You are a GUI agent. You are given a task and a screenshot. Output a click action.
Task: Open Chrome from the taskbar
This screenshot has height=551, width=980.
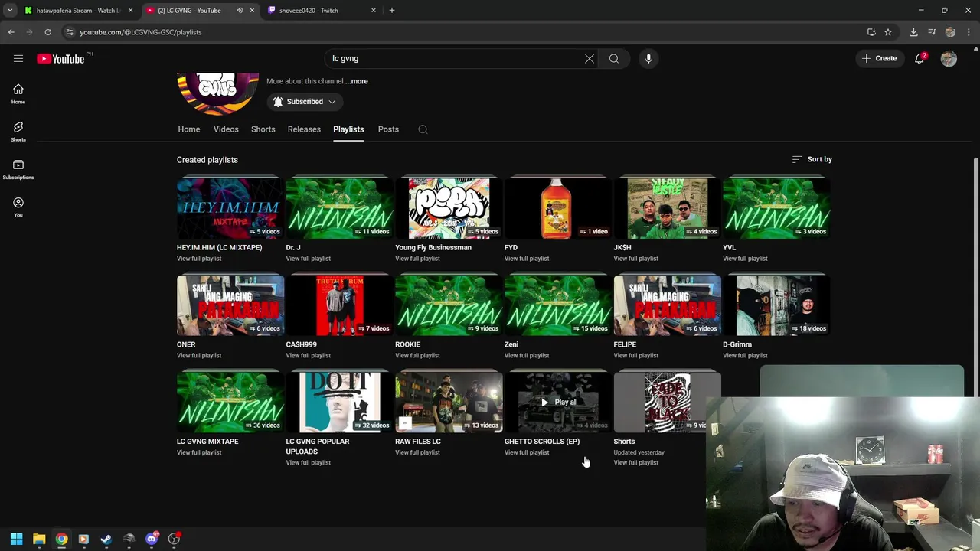tap(61, 539)
